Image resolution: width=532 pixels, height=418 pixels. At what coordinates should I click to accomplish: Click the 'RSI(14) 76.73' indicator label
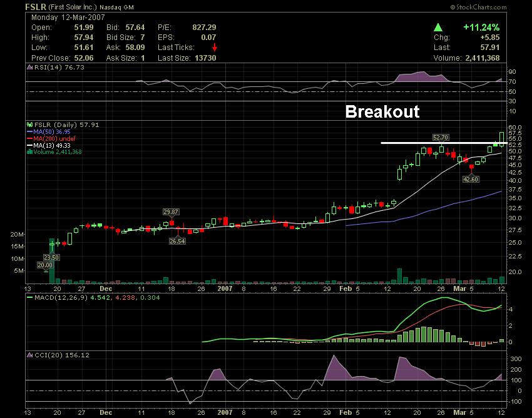point(59,67)
